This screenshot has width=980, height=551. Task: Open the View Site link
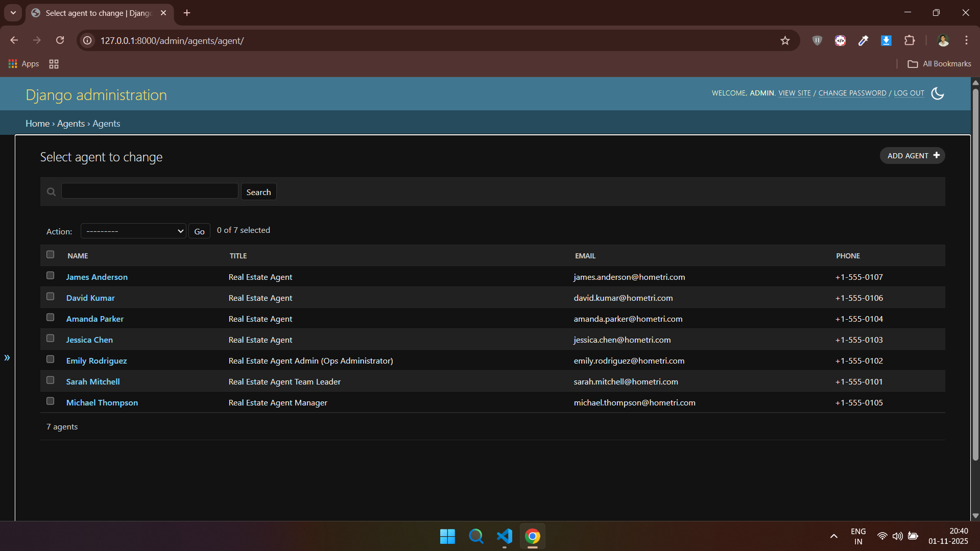point(795,93)
